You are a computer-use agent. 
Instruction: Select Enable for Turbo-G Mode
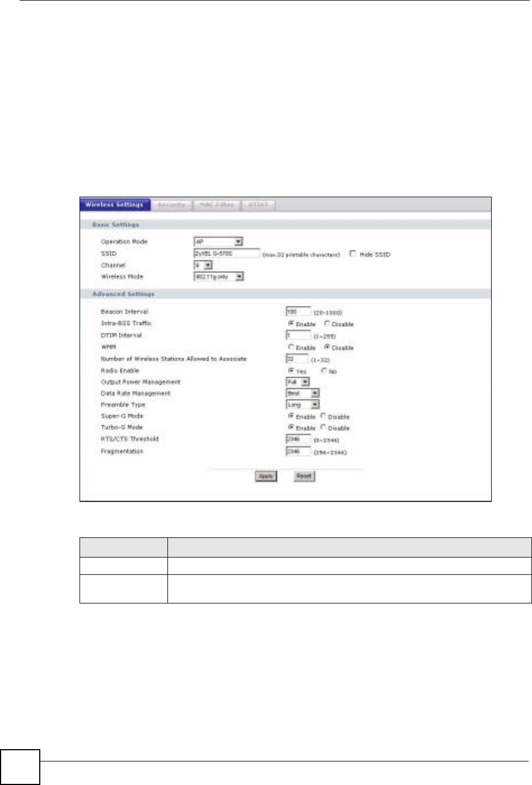coord(291,427)
